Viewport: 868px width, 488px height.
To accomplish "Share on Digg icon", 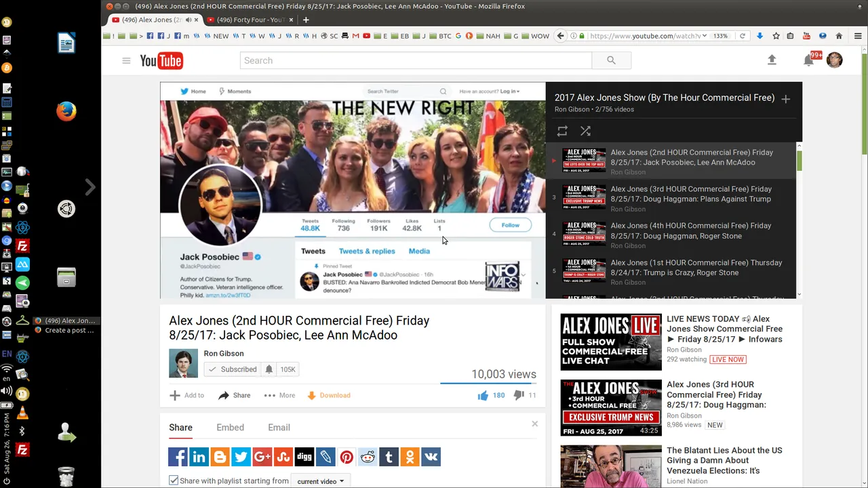I will pos(304,457).
